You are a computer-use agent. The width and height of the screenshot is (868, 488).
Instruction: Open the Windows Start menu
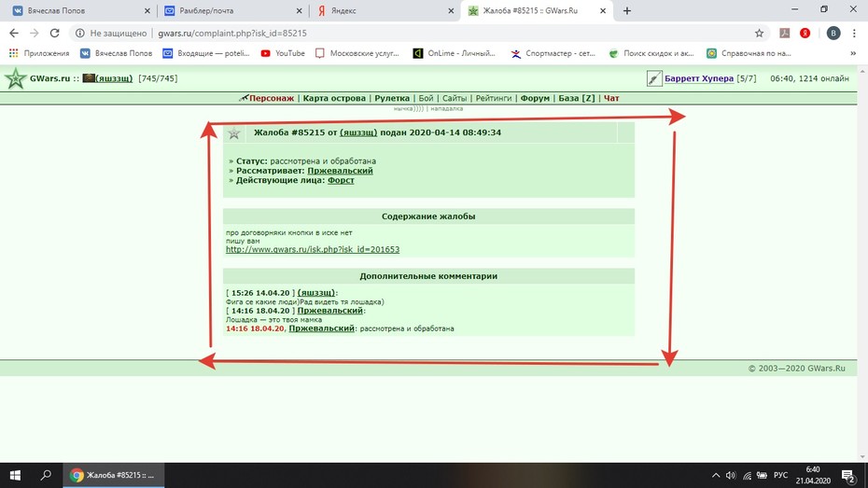(15, 475)
